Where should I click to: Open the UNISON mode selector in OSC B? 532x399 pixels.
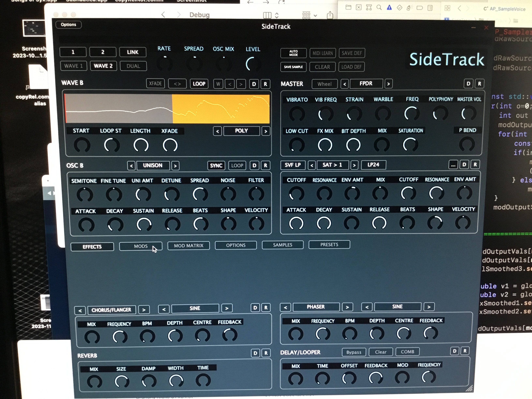(x=153, y=165)
